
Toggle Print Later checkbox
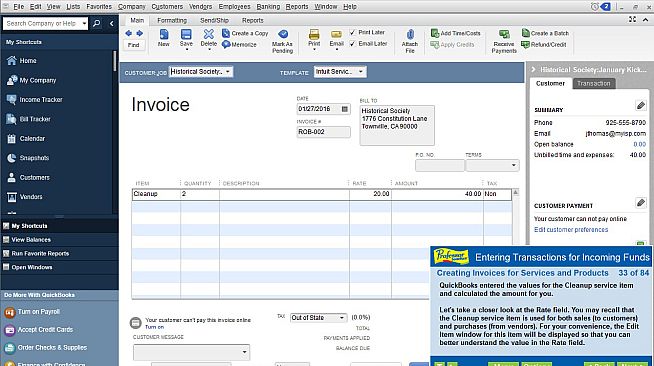[x=352, y=32]
